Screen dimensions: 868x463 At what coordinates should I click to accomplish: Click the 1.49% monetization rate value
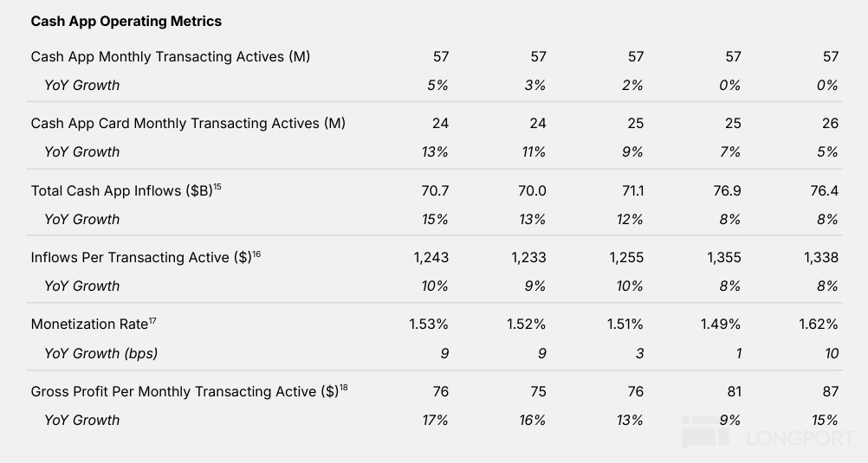[721, 325]
